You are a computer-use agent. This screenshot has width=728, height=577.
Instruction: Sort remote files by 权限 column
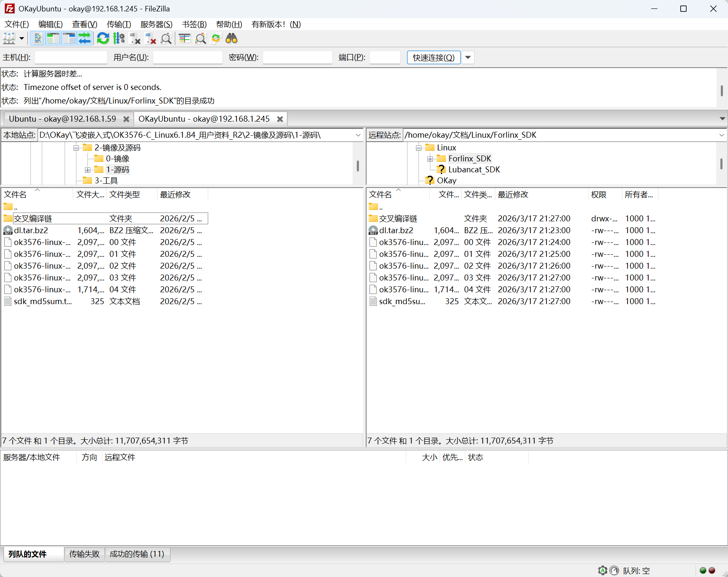[x=605, y=195]
